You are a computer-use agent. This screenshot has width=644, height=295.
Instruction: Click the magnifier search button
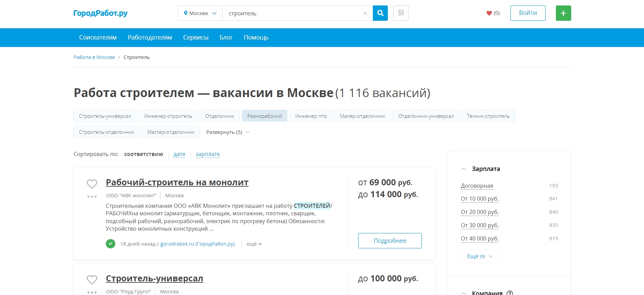point(380,13)
